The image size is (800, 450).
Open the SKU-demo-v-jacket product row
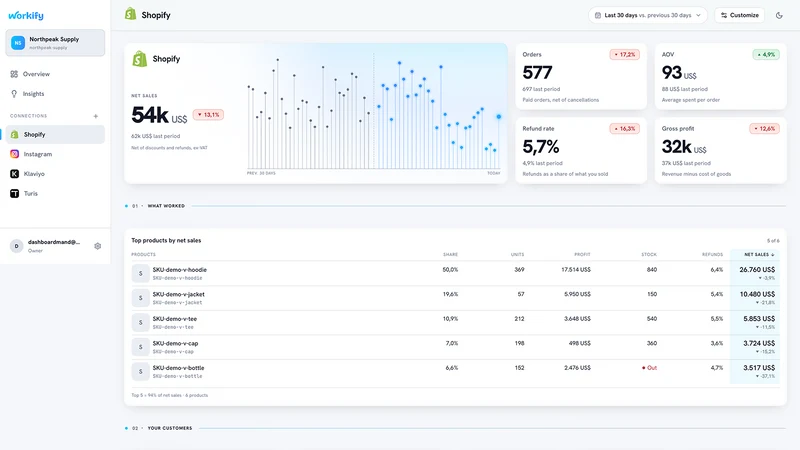pos(455,298)
